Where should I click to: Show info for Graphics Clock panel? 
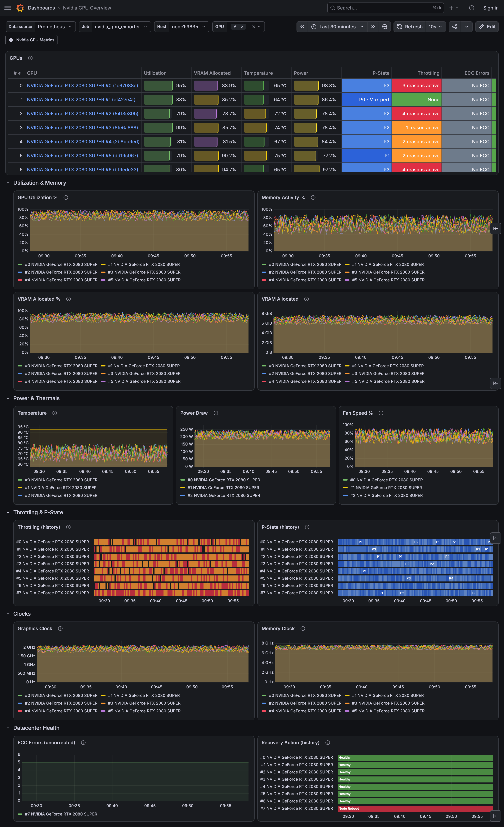pyautogui.click(x=60, y=628)
